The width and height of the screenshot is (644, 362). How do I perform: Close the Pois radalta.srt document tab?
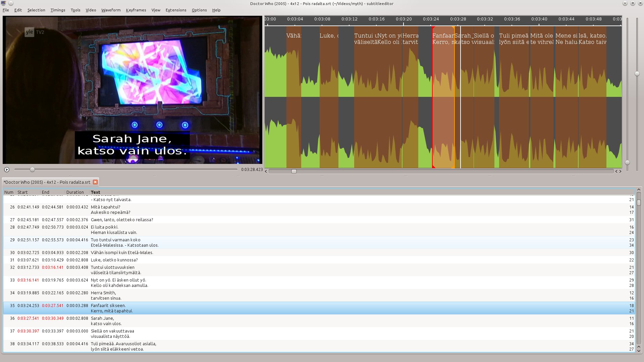[x=95, y=182]
